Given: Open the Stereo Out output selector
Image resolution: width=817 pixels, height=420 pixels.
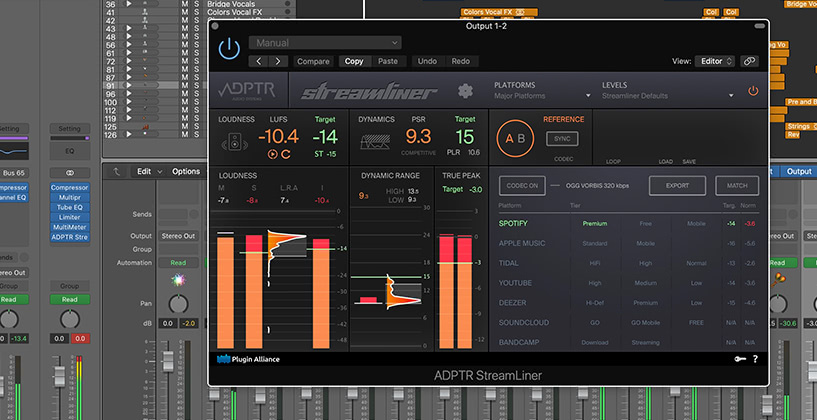Looking at the screenshot, I should [178, 236].
